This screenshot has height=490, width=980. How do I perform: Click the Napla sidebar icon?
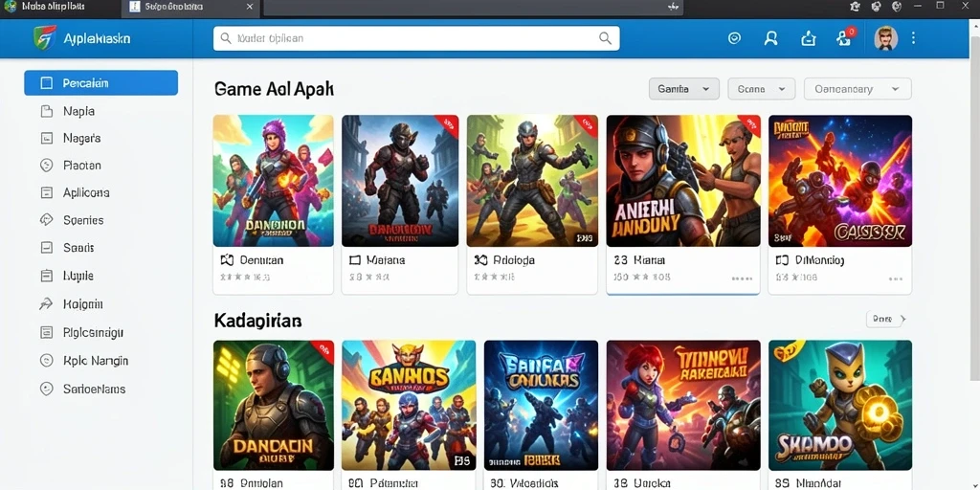46,111
